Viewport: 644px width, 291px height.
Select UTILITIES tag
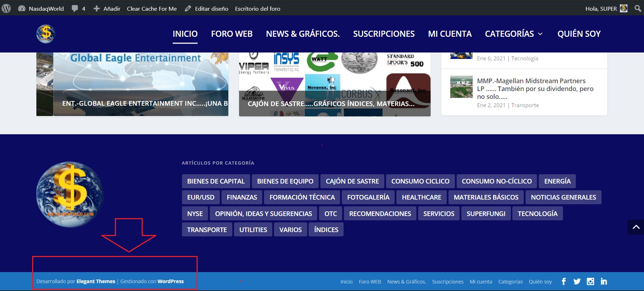click(253, 230)
